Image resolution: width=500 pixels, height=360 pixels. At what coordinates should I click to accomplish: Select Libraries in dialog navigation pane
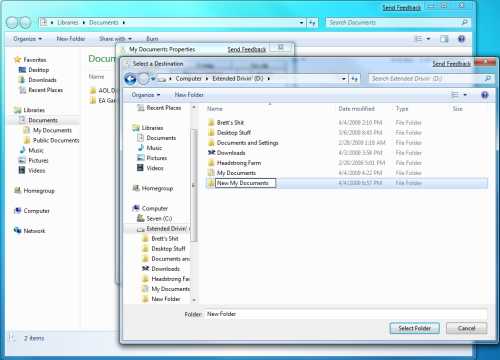152,128
